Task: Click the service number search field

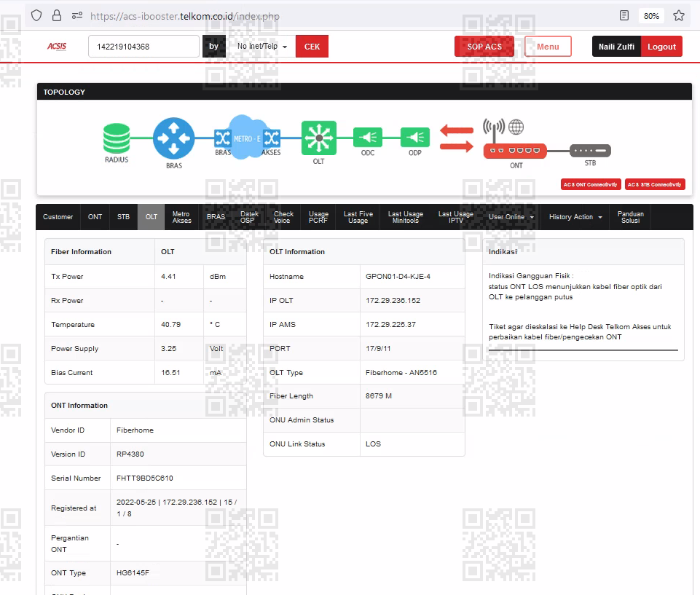Action: (x=143, y=47)
